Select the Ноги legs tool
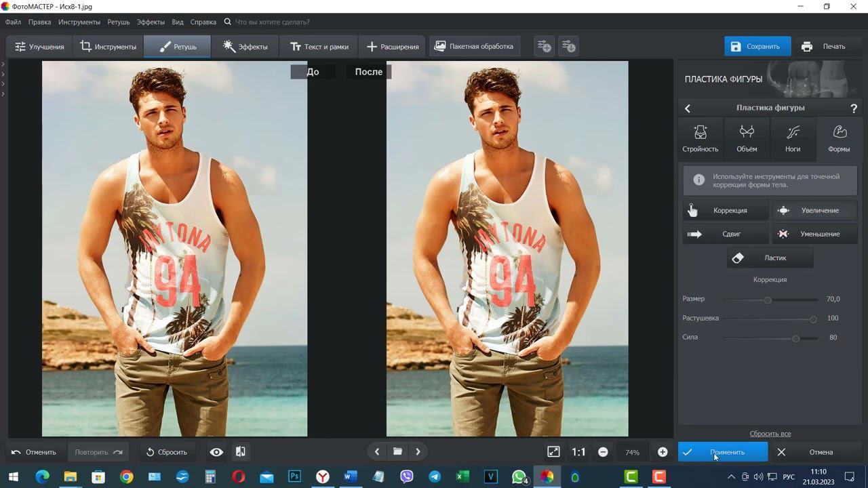The image size is (868, 488). tap(793, 138)
